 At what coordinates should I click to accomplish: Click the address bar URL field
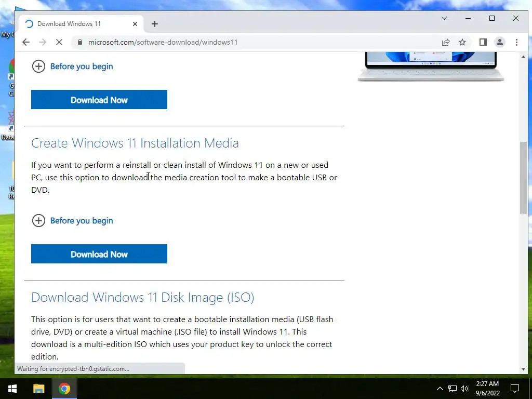click(259, 42)
